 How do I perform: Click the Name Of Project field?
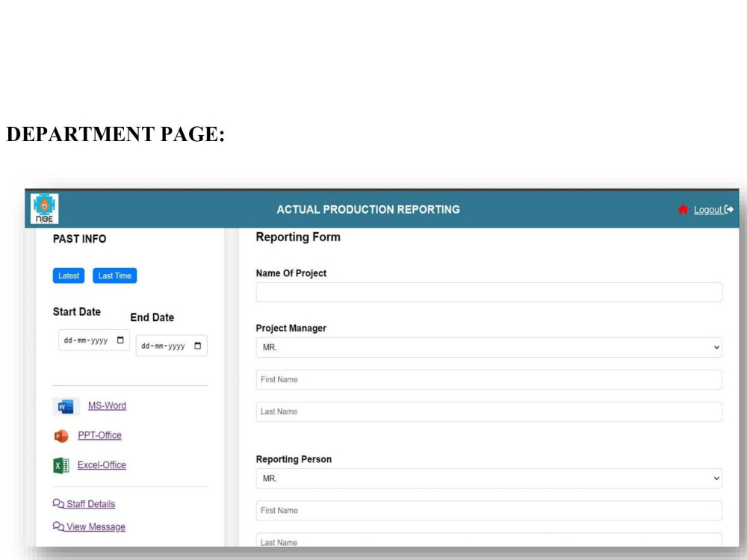[x=489, y=293]
